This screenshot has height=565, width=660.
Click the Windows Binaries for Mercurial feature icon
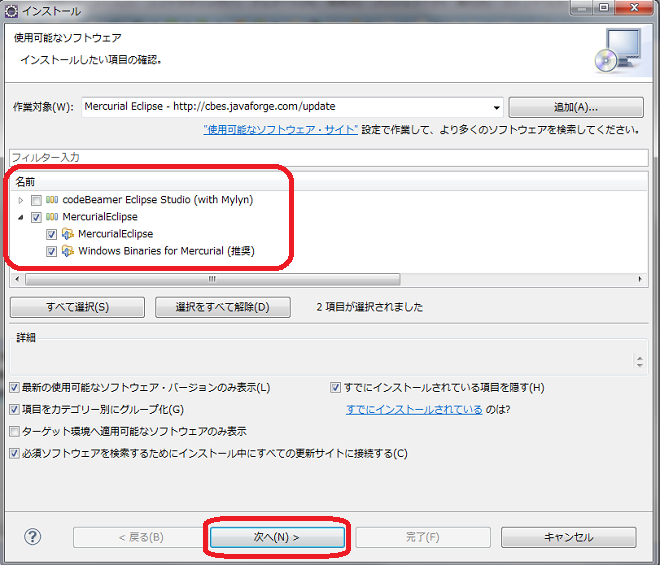(x=68, y=251)
